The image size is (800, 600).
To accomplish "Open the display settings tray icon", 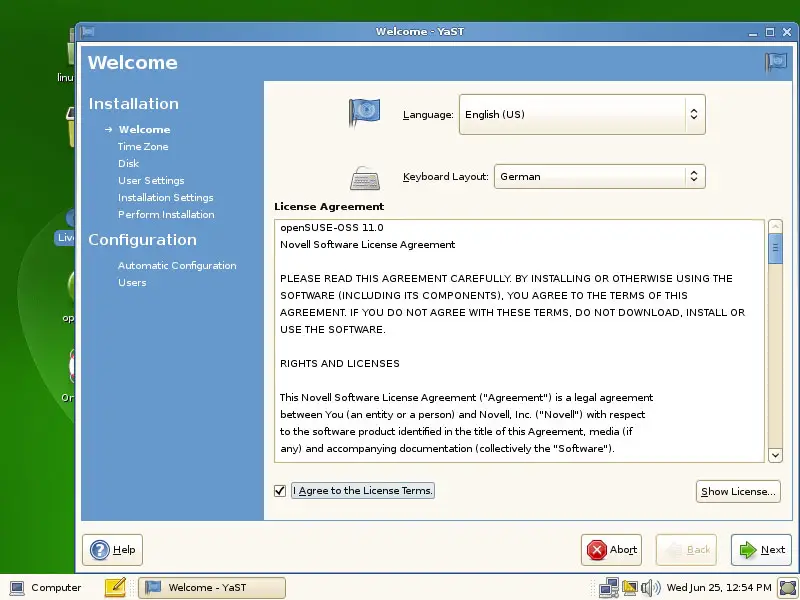I will 630,588.
